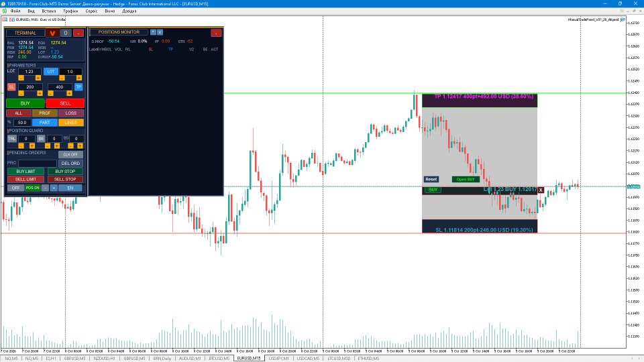Toggle the BE breakeven button
Screen dimensions: 644x362
41,139
